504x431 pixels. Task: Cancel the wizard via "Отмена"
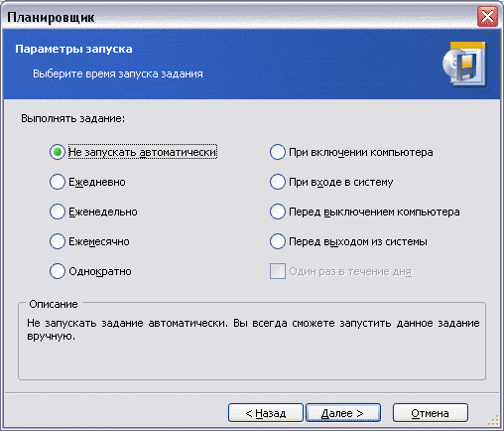pos(431,413)
